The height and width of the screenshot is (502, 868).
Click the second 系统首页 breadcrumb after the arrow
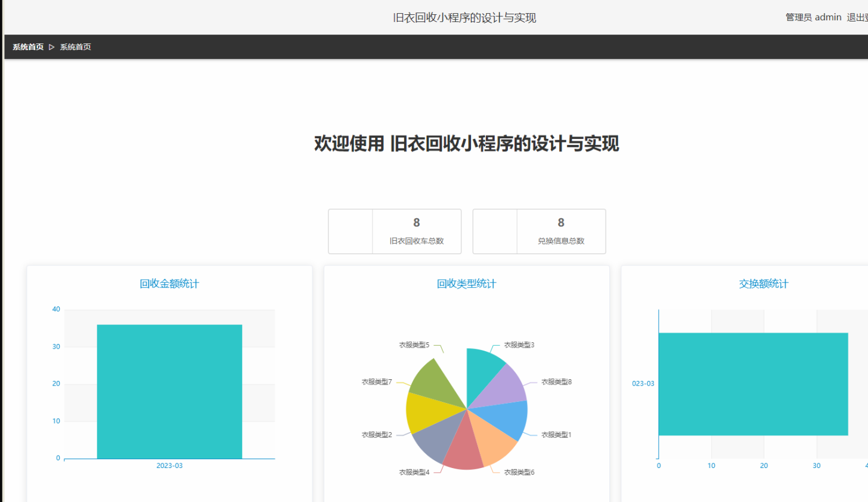pyautogui.click(x=75, y=47)
